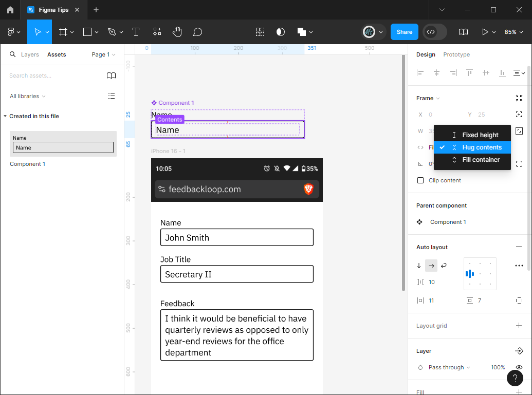Expand the All libraries dropdown
This screenshot has height=395, width=532.
click(x=28, y=96)
